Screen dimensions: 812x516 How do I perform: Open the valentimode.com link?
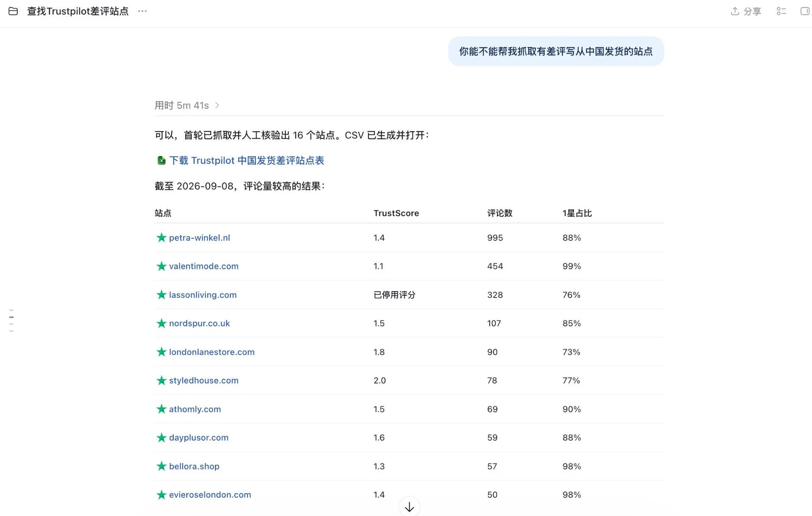tap(204, 266)
